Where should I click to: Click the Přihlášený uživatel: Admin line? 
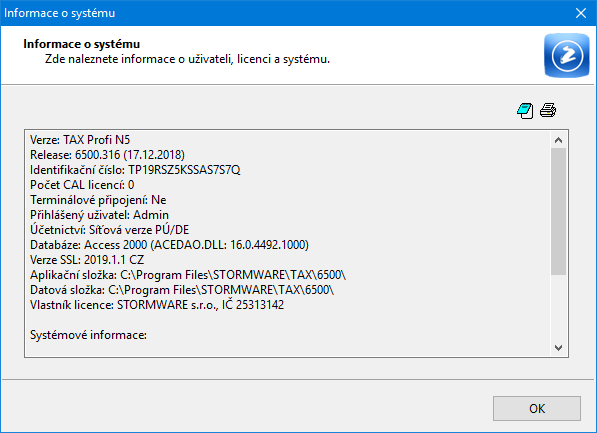click(99, 215)
